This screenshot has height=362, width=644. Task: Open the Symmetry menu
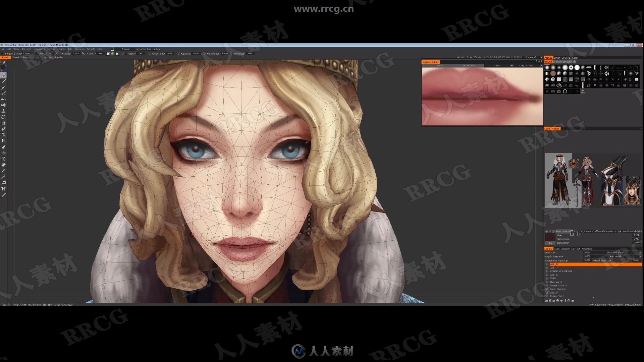(39, 49)
